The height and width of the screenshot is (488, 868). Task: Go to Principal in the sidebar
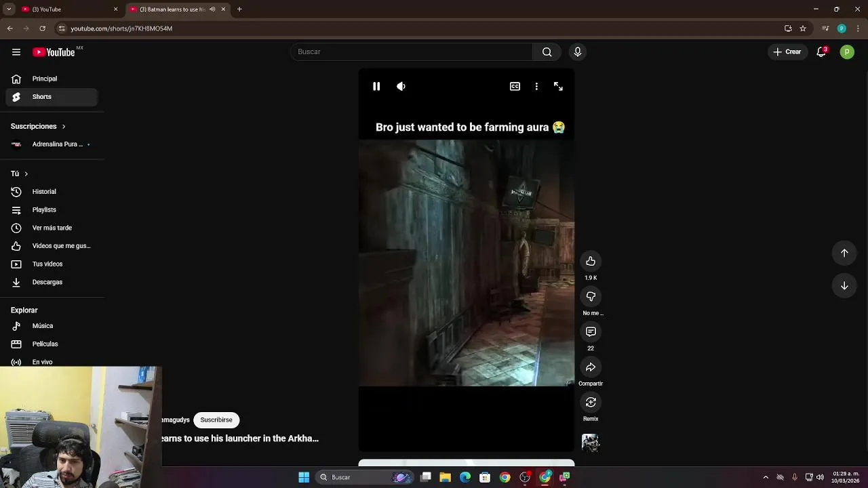tap(52, 79)
